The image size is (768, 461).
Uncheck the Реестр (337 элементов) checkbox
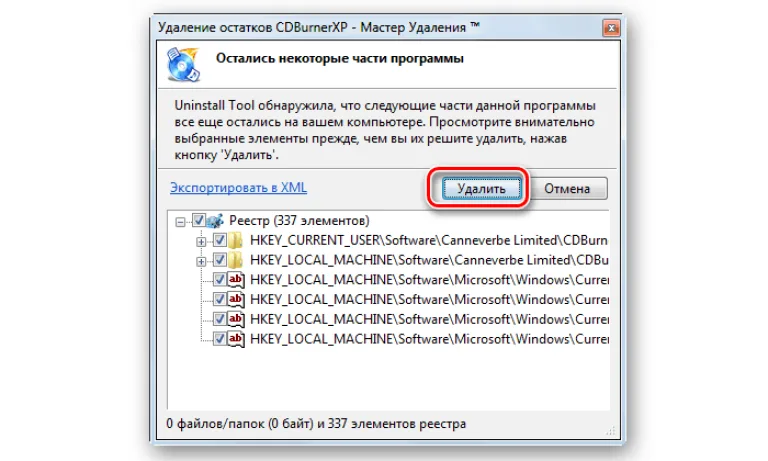point(198,220)
